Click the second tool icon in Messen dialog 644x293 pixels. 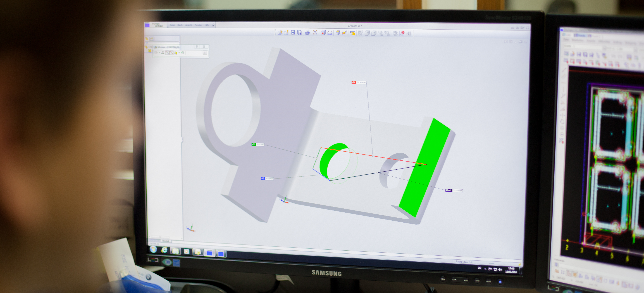click(x=162, y=53)
